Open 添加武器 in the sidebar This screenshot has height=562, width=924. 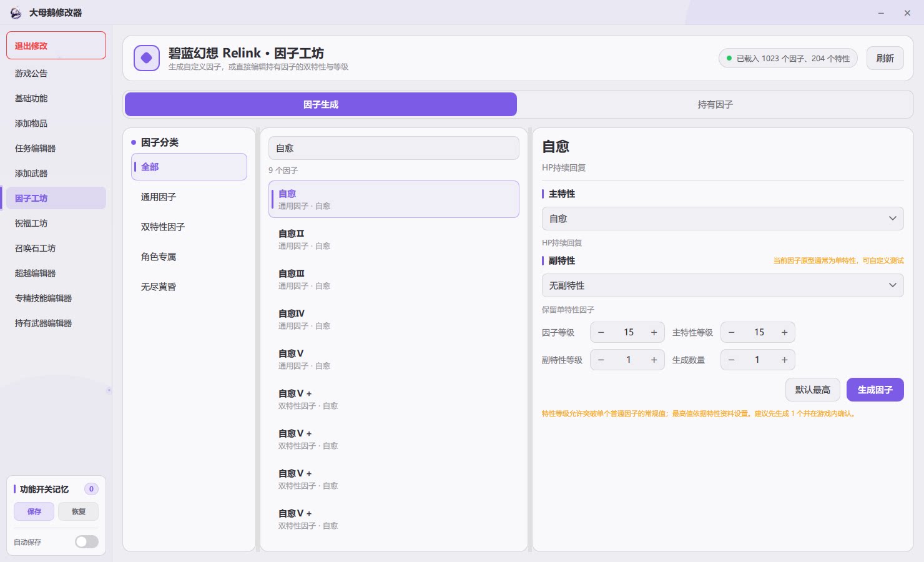[56, 173]
